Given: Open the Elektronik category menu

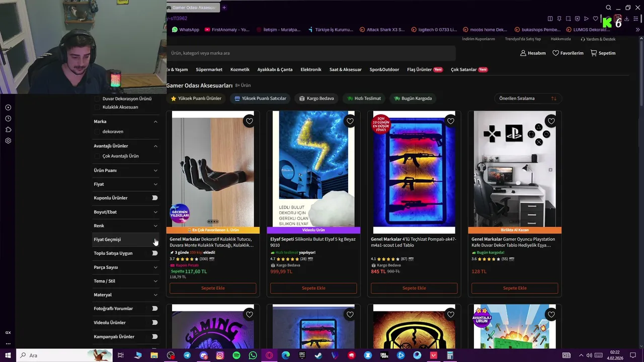Looking at the screenshot, I should [311, 70].
